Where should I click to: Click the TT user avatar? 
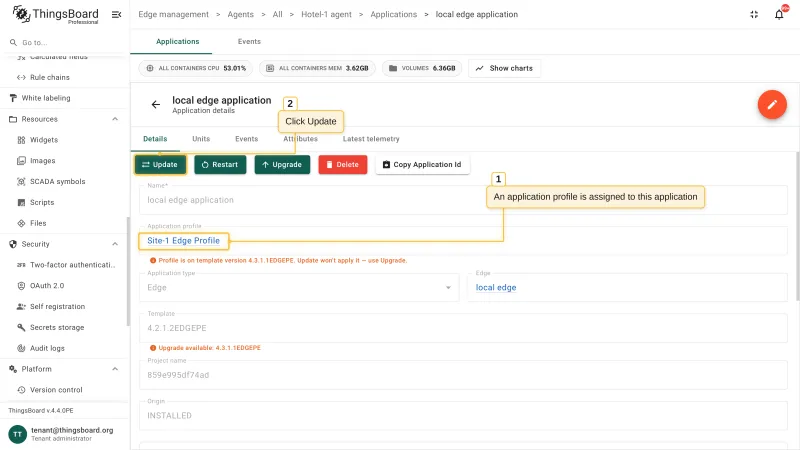coord(17,434)
